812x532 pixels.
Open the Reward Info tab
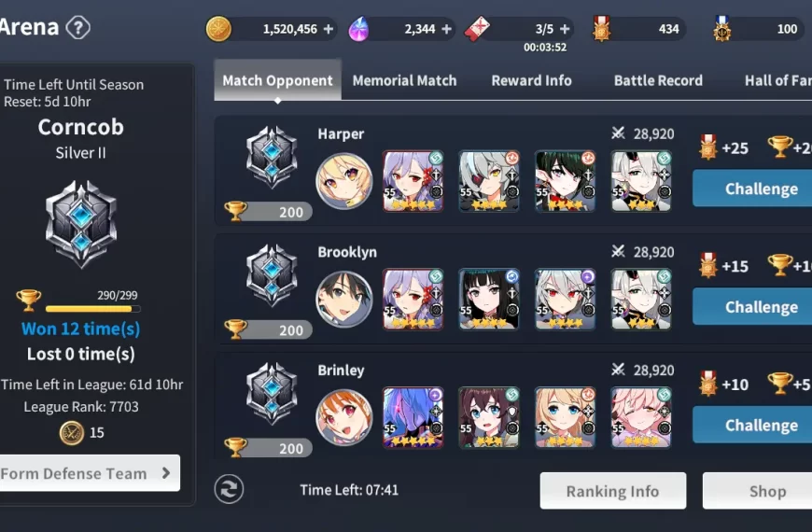tap(531, 81)
